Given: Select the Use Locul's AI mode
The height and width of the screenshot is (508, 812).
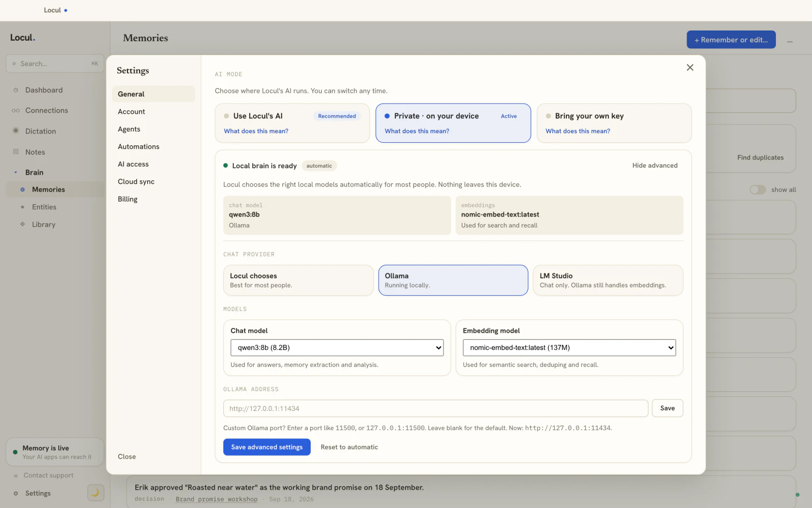Looking at the screenshot, I should [x=292, y=123].
